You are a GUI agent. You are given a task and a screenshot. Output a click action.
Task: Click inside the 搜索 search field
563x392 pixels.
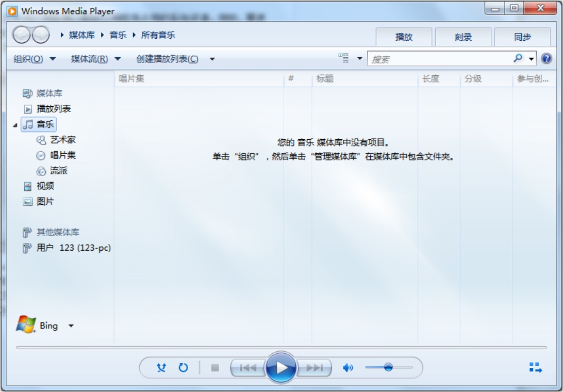pyautogui.click(x=440, y=59)
